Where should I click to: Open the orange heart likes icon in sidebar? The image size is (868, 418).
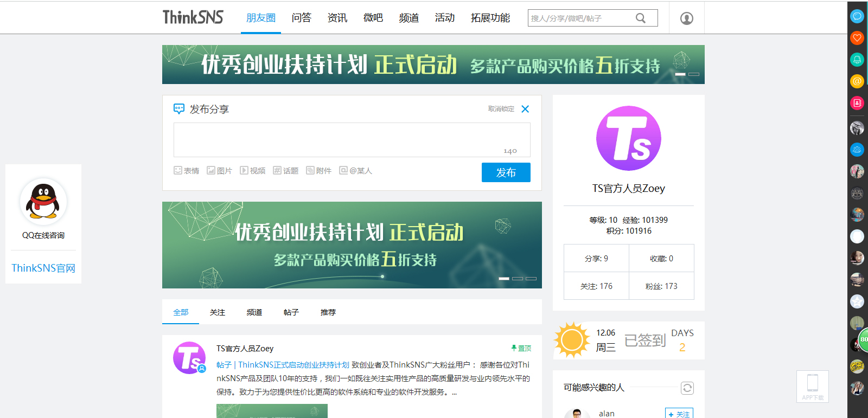coord(857,38)
